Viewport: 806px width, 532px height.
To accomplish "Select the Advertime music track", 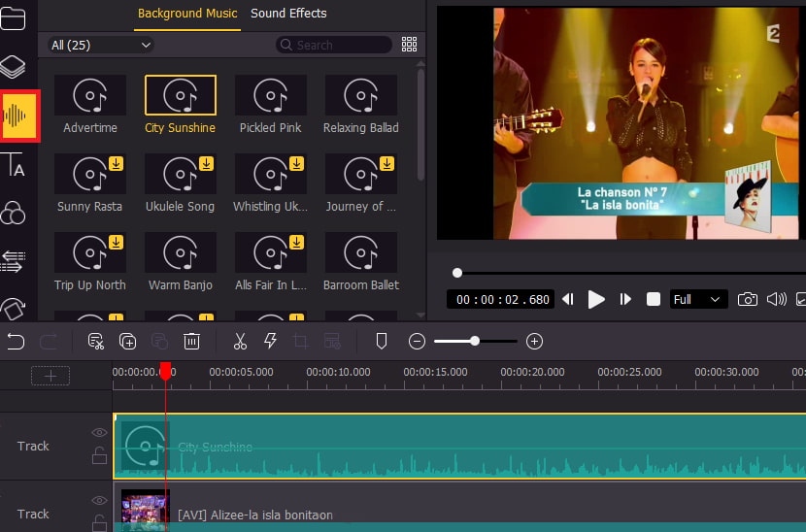I will (90, 104).
